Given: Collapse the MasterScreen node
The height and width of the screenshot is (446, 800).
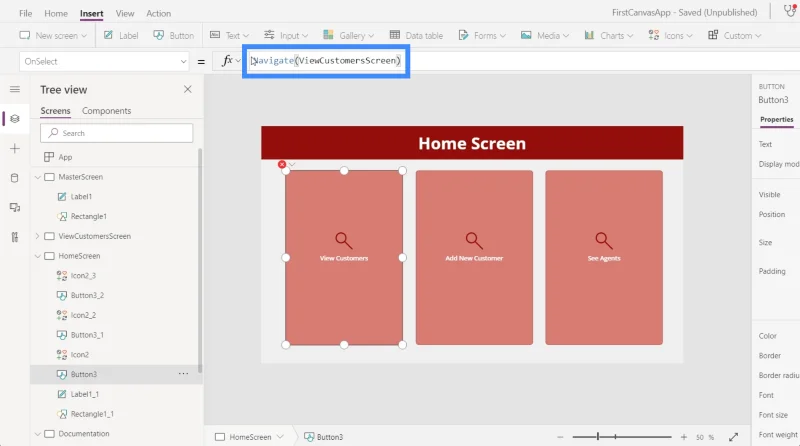Looking at the screenshot, I should click(x=37, y=177).
